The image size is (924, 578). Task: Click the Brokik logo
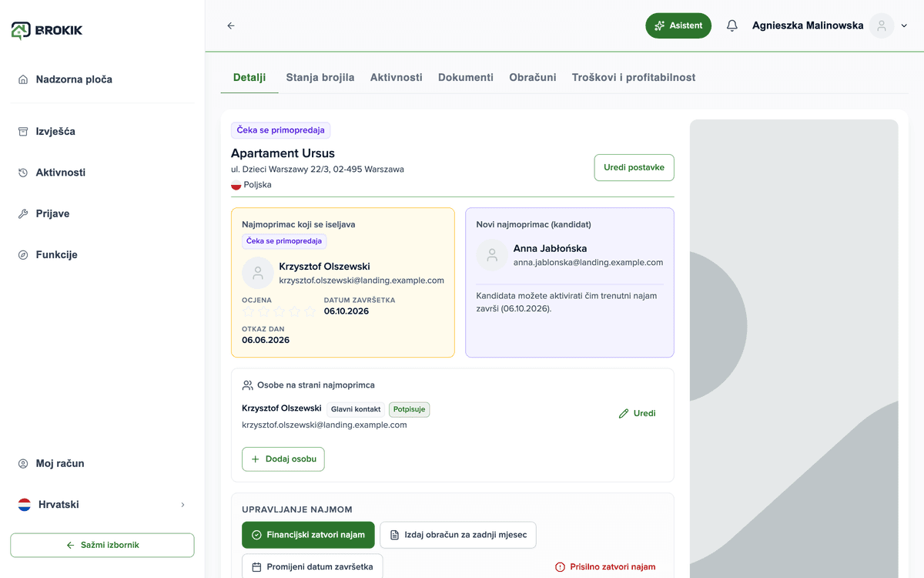tap(47, 30)
